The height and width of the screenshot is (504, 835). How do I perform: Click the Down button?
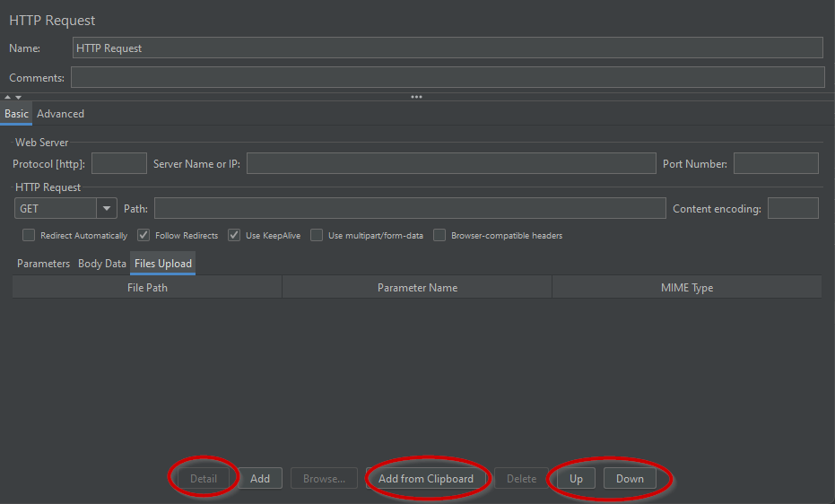point(630,479)
